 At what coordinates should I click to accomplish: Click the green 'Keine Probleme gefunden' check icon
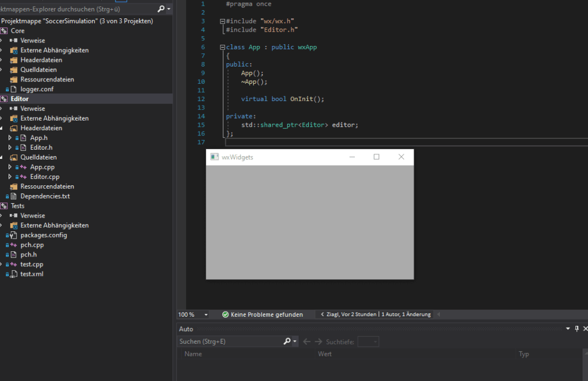[x=226, y=314]
